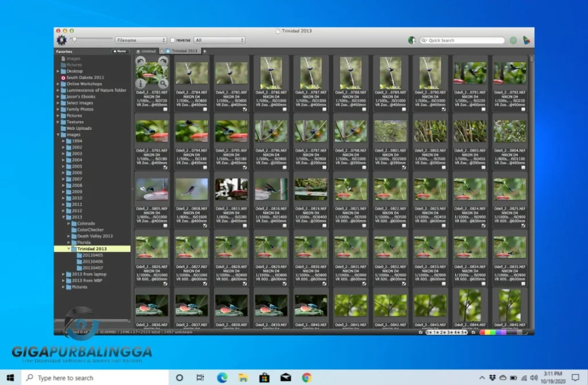This screenshot has height=385, width=588.
Task: Toggle the selection checkbox on Odell_2...0783.NEF
Action: click(x=165, y=109)
